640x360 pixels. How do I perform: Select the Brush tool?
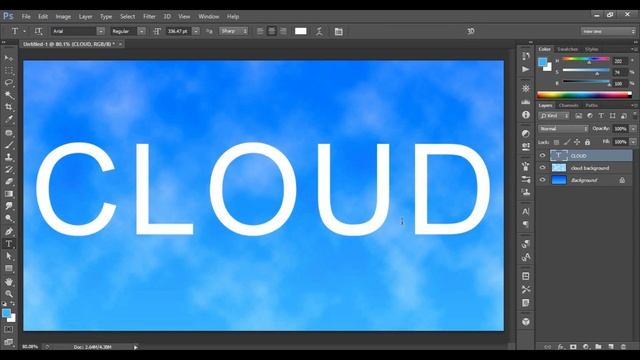[x=9, y=145]
